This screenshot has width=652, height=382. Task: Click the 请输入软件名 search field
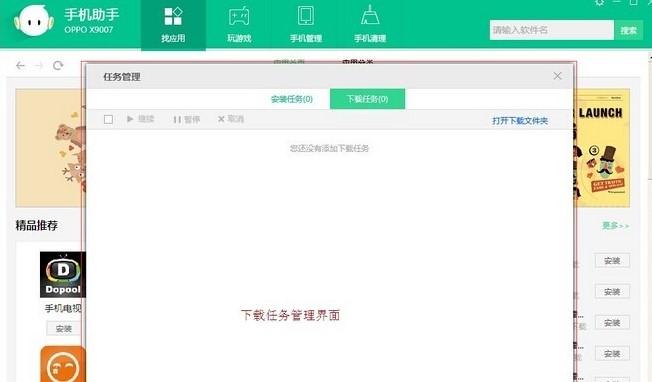(551, 30)
